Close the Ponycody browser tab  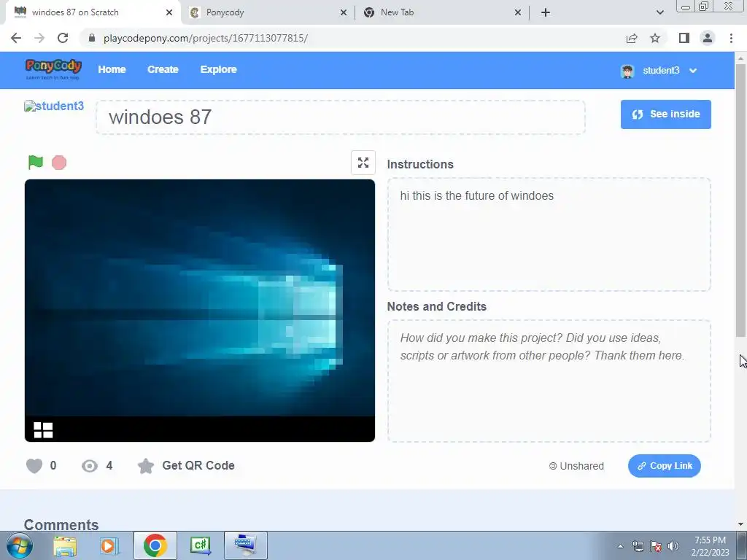(344, 13)
